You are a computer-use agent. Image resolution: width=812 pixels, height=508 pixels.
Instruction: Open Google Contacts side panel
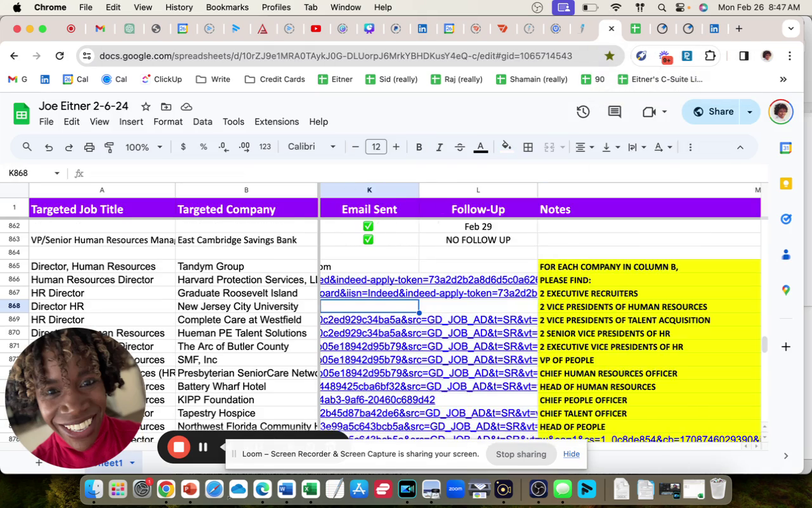point(786,255)
